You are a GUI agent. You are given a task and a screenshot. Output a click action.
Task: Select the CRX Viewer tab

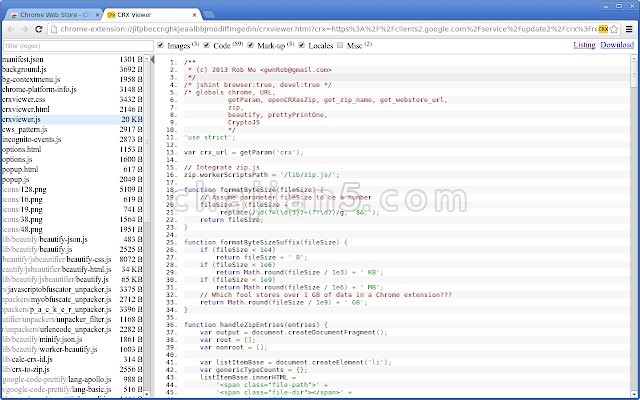pos(152,15)
